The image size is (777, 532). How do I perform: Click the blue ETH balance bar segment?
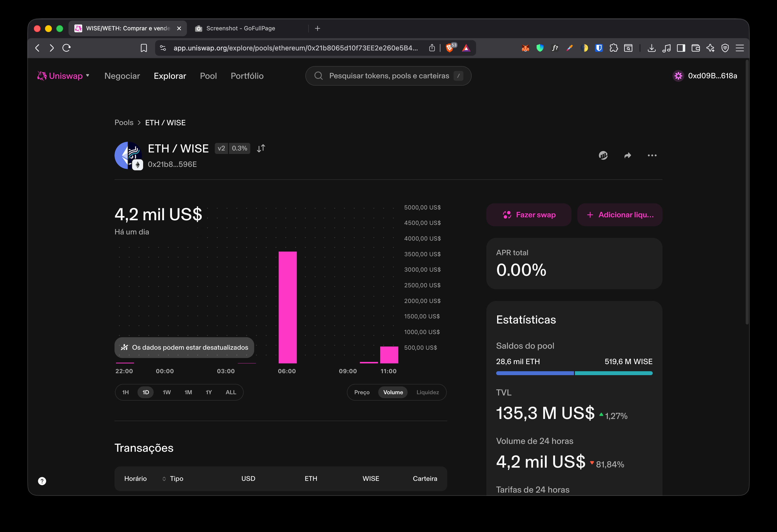tap(535, 373)
